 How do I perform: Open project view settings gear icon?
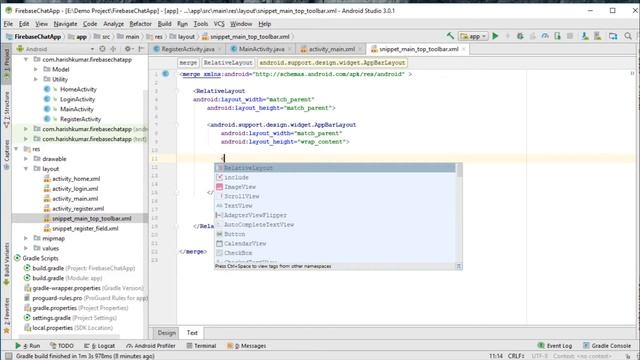pyautogui.click(x=128, y=49)
